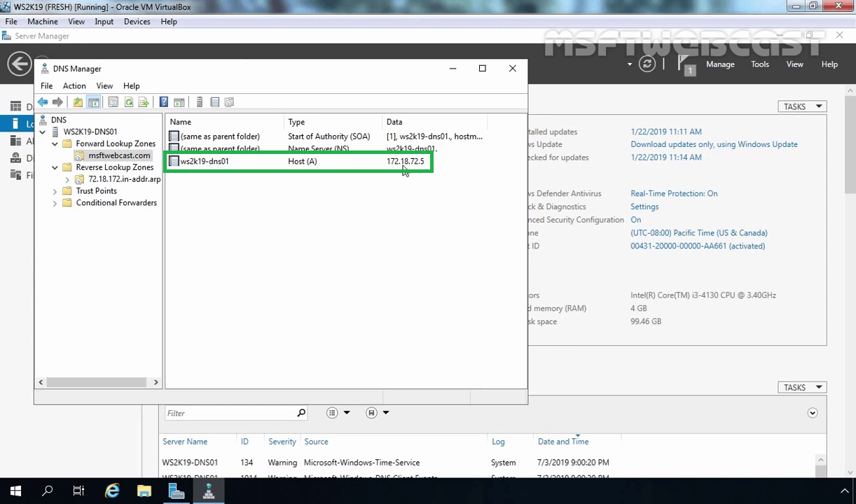
Task: Open the Server Manager Tools menu
Action: [x=760, y=64]
